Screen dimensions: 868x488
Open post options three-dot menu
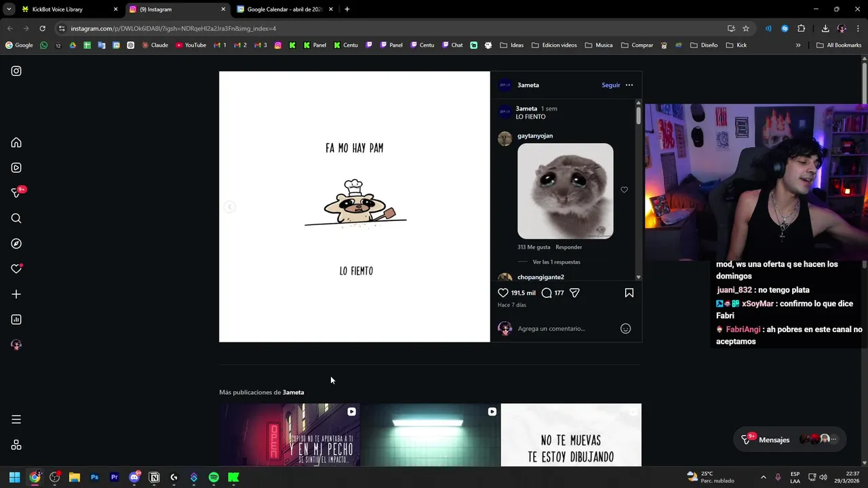click(x=629, y=85)
